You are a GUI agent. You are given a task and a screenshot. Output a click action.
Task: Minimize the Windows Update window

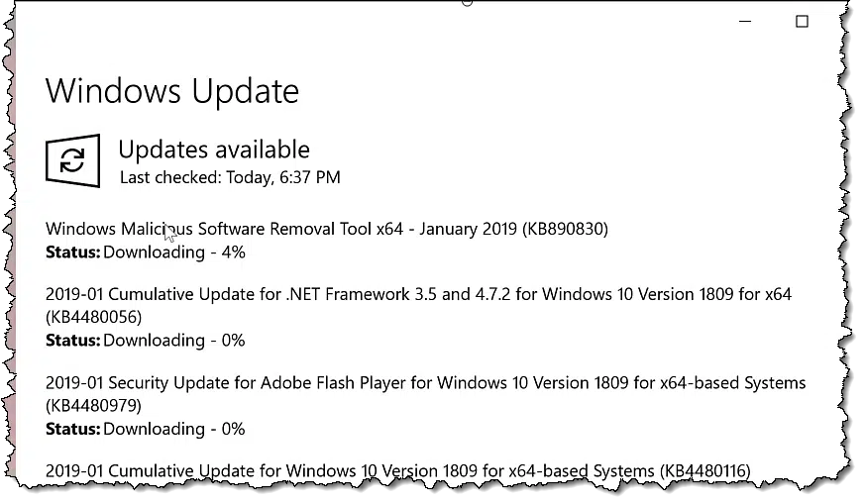745,22
